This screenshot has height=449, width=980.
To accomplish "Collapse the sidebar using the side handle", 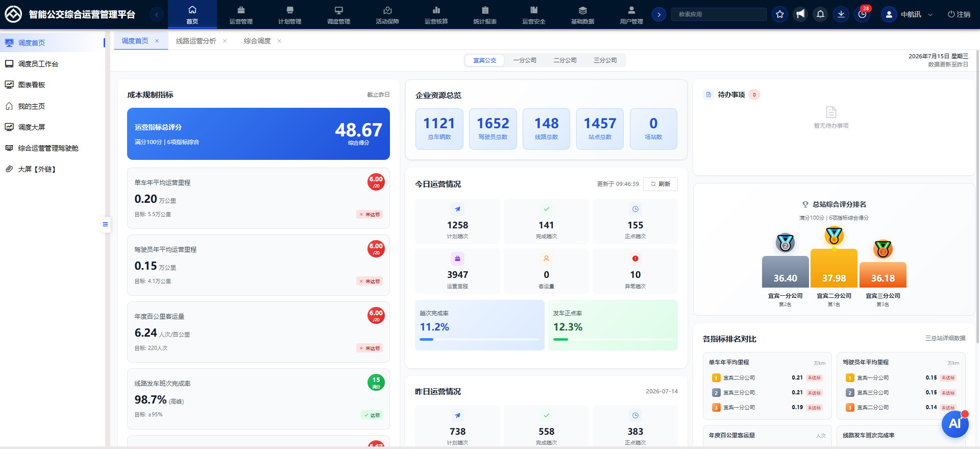I will click(105, 224).
